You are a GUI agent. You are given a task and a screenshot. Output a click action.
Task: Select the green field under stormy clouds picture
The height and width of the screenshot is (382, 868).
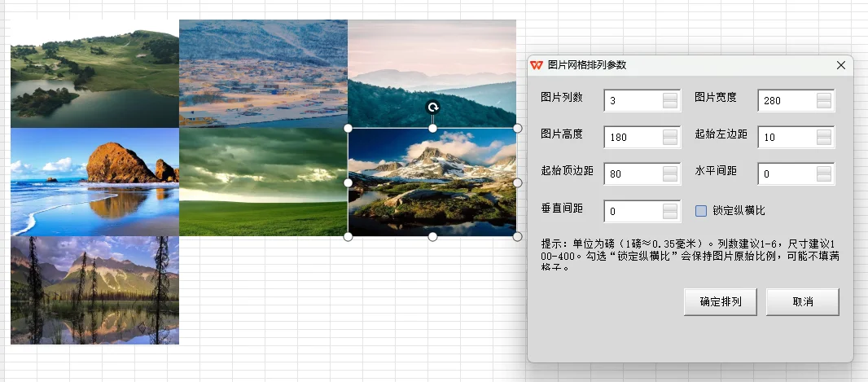(264, 182)
